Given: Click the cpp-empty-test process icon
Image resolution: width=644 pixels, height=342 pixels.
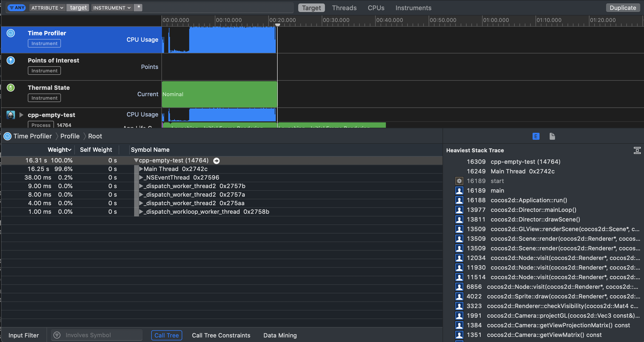Looking at the screenshot, I should (10, 115).
